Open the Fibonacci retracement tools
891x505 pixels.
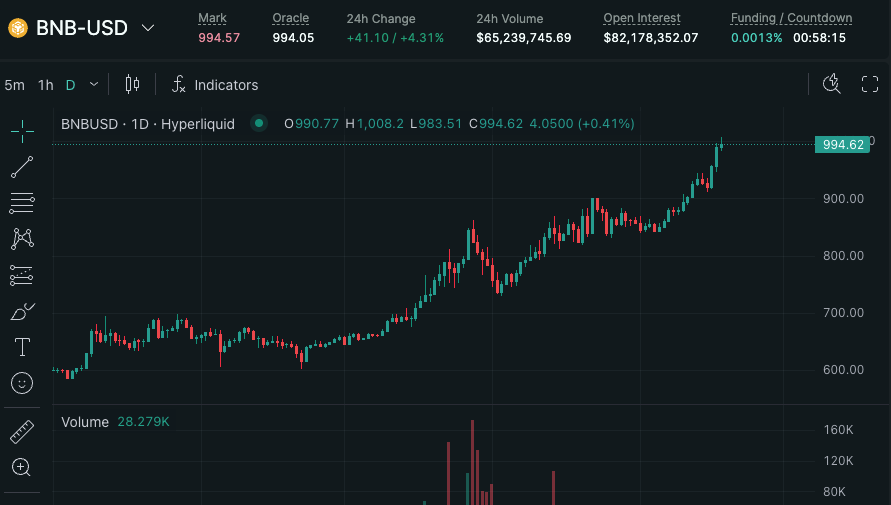pos(22,203)
